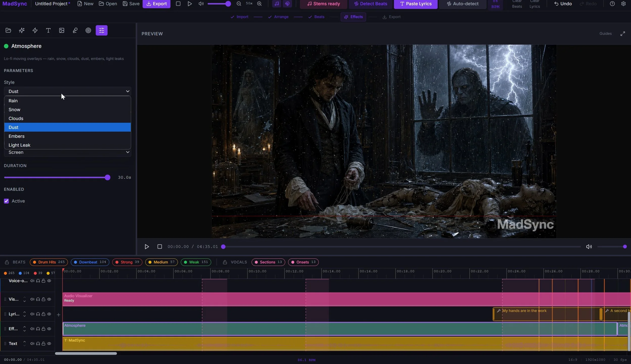Image resolution: width=631 pixels, height=364 pixels.
Task: Mute the Text track speaker icon
Action: tap(32, 344)
